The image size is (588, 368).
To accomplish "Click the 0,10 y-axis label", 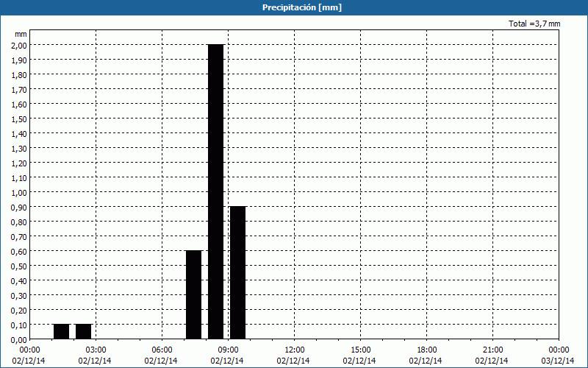I will (x=20, y=325).
